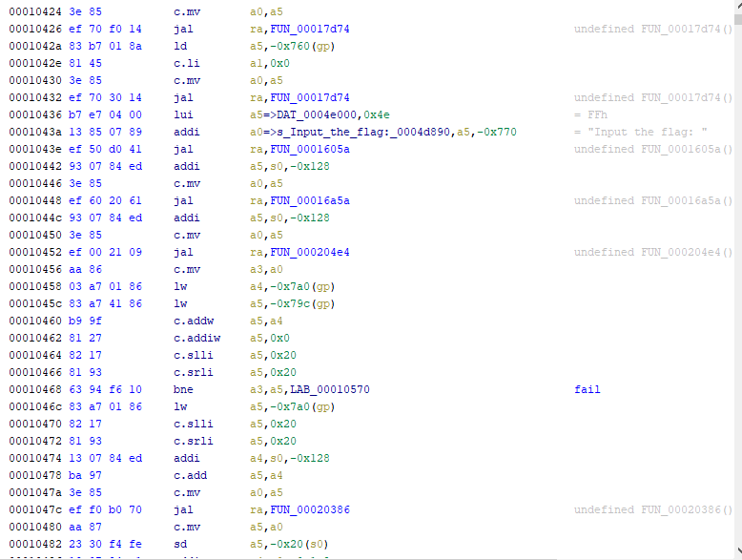
Task: Click FUN_0001605a operand in the jal instruction
Action: pyautogui.click(x=312, y=149)
